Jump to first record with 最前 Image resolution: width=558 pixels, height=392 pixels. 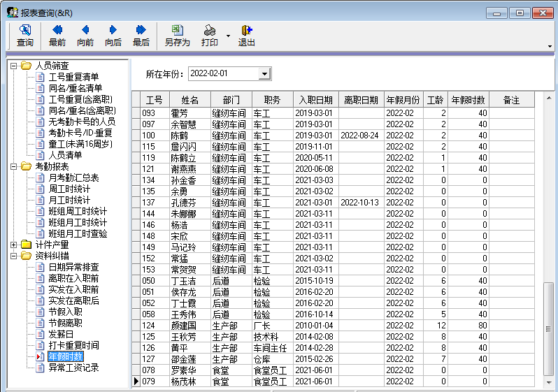click(57, 36)
